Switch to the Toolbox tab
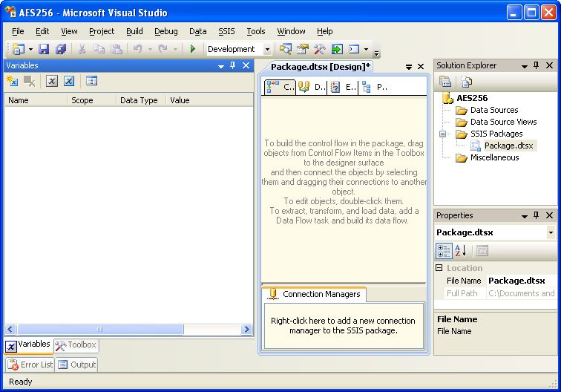561x392 pixels. [x=76, y=345]
